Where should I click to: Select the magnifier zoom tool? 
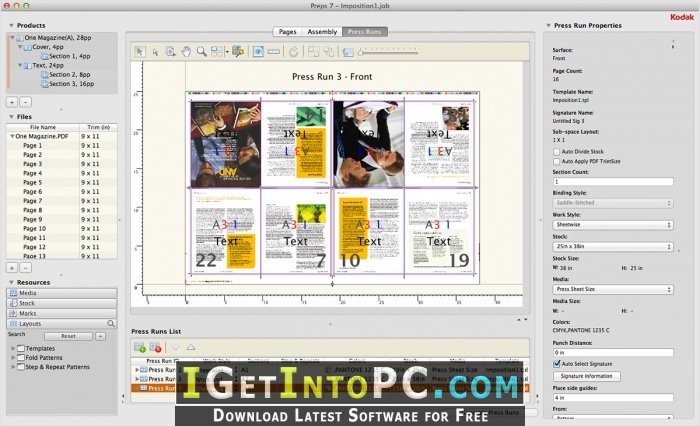[x=202, y=52]
